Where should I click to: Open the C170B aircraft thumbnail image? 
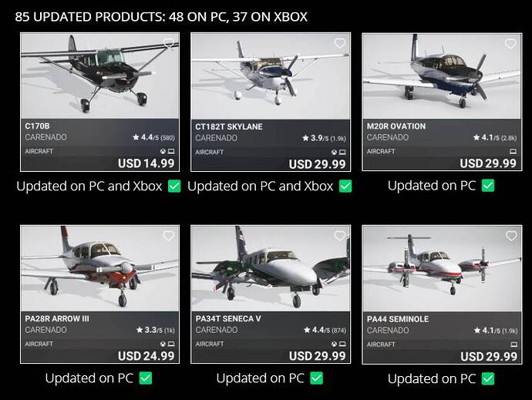(99, 75)
